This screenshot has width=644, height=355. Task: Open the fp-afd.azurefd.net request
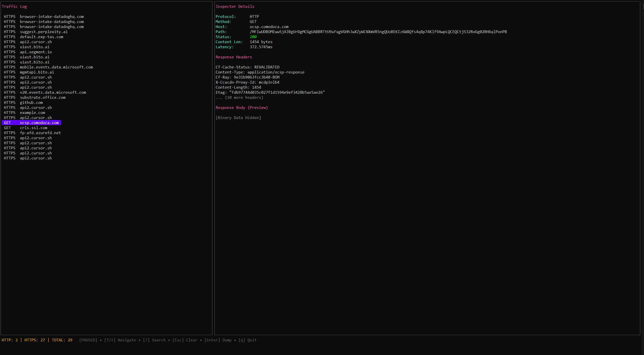click(x=40, y=133)
